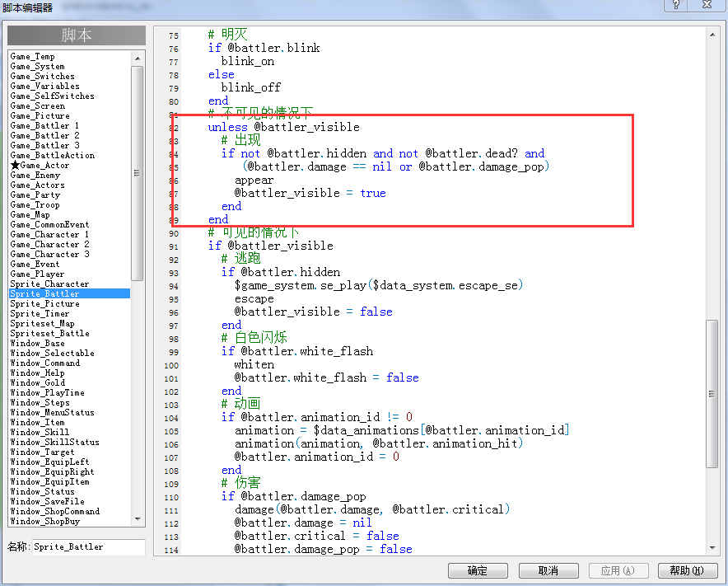Select Game_Picture script
The image size is (728, 586).
(x=40, y=115)
